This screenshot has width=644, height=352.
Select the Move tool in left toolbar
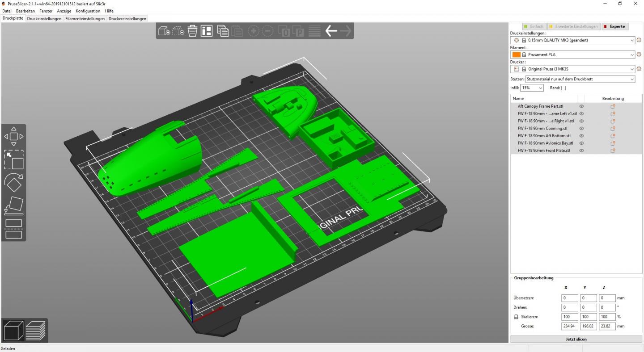[13, 136]
